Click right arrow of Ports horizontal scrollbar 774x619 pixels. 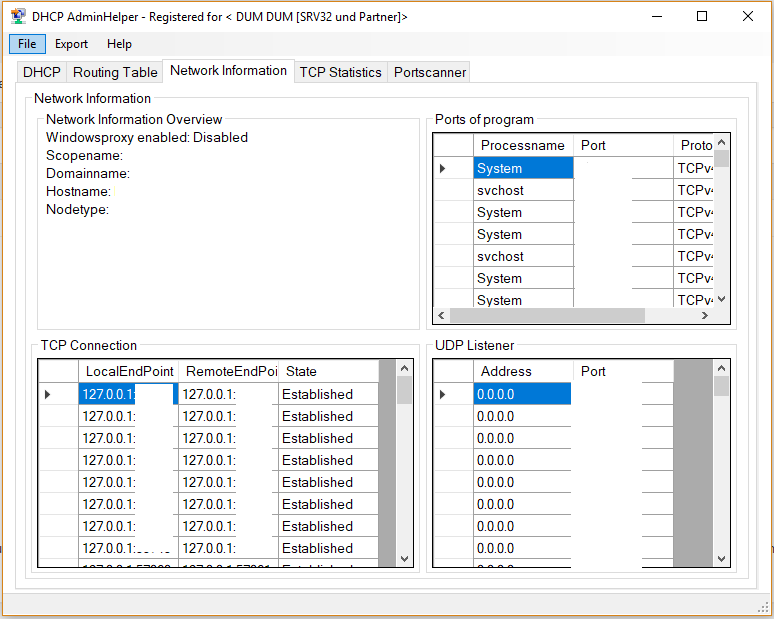click(x=704, y=315)
